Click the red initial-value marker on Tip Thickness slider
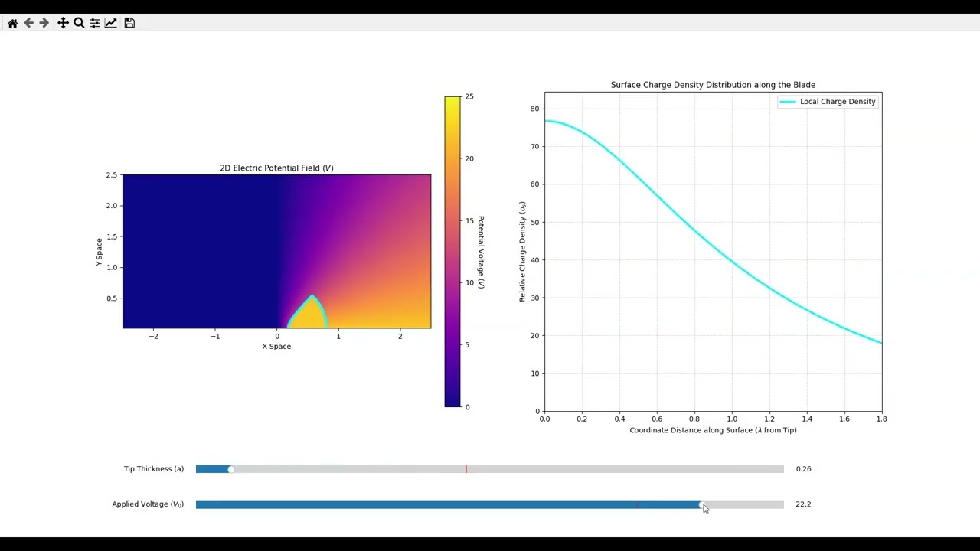Screen dimensions: 980x551 (x=465, y=469)
